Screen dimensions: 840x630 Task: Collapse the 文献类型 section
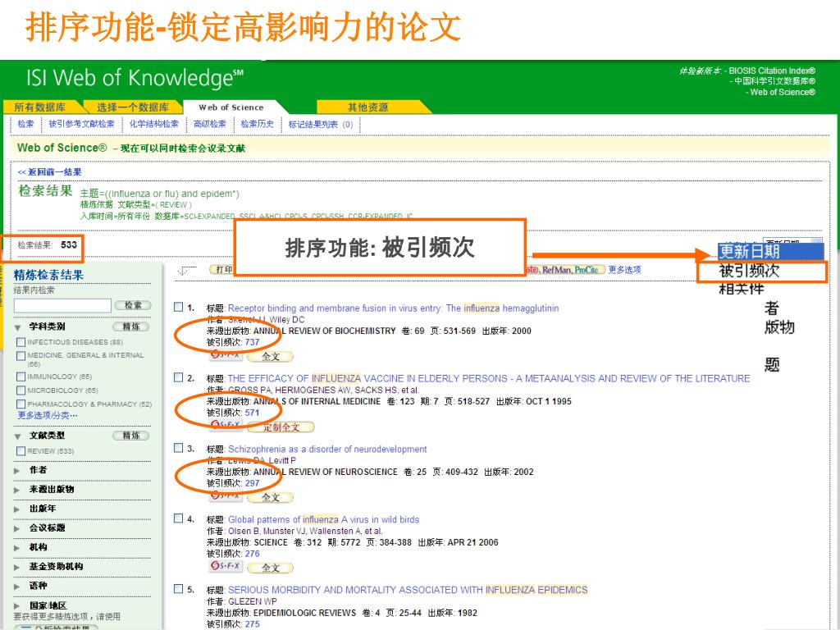coord(18,436)
